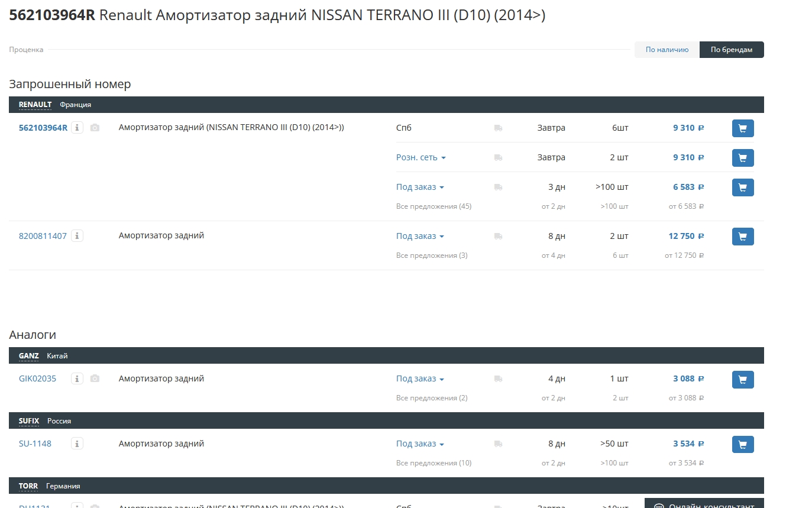Viewport: 812px width, 508px height.
Task: Show Все предложения (10)
Action: click(x=434, y=463)
